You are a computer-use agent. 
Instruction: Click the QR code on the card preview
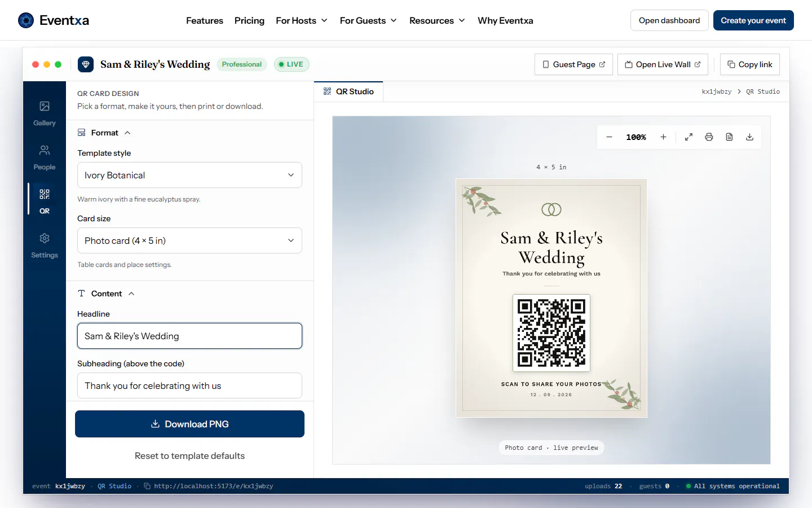(551, 333)
